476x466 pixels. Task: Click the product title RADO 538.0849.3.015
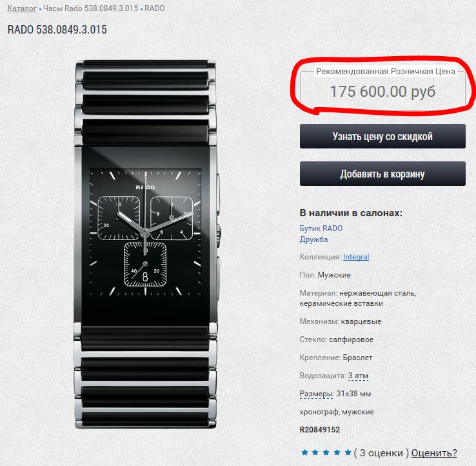pyautogui.click(x=57, y=30)
